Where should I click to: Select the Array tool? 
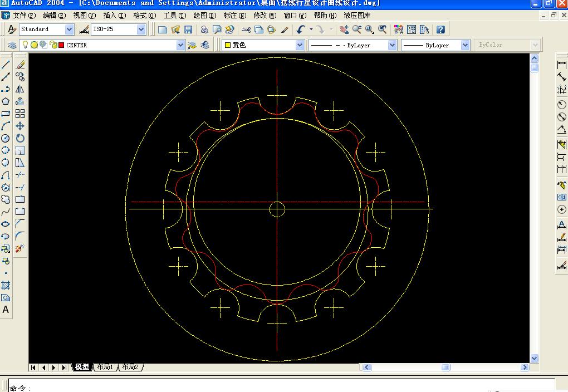[x=20, y=114]
